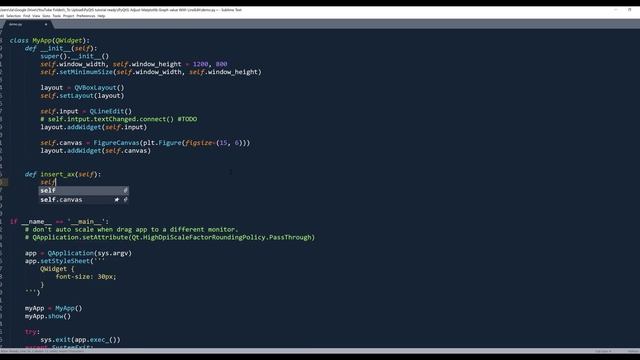Screen dimensions: 640x360
Task: Open the Goto menu
Action: click(x=46, y=16)
